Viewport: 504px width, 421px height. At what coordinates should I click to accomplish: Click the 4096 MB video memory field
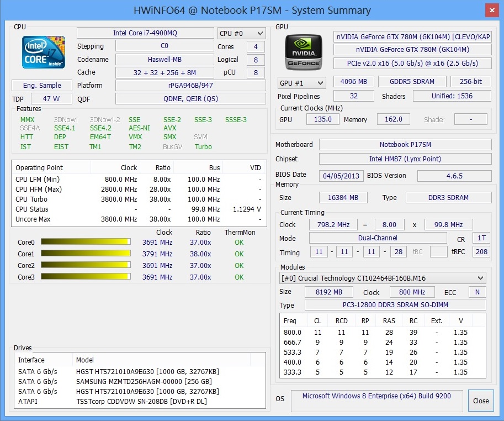coord(354,81)
